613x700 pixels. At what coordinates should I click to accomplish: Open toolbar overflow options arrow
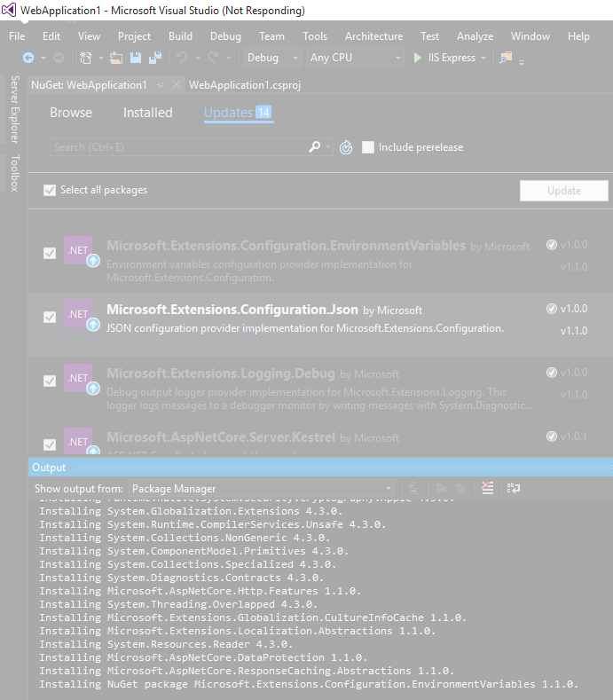point(522,62)
